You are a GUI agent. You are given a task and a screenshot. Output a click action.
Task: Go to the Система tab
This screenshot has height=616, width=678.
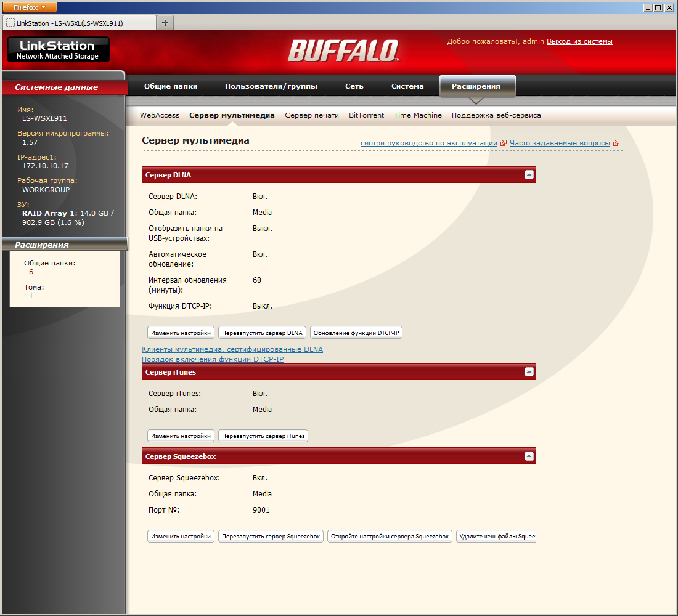point(407,86)
